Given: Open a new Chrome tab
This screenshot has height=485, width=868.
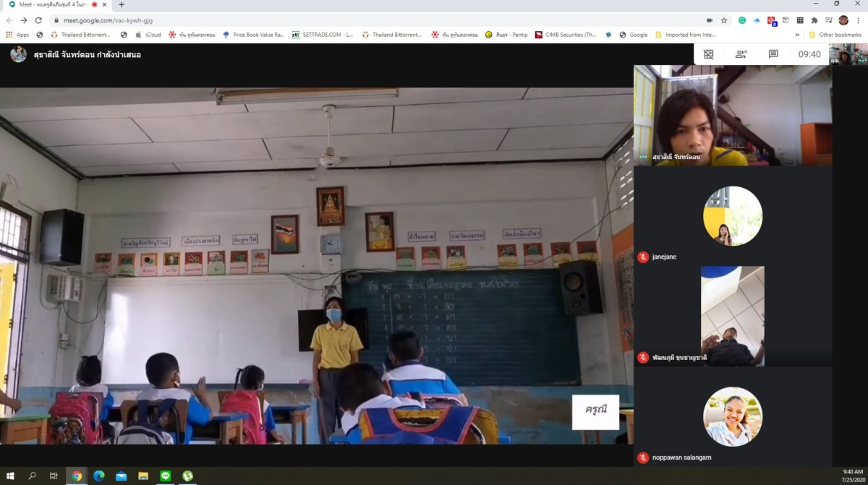Looking at the screenshot, I should point(122,4).
